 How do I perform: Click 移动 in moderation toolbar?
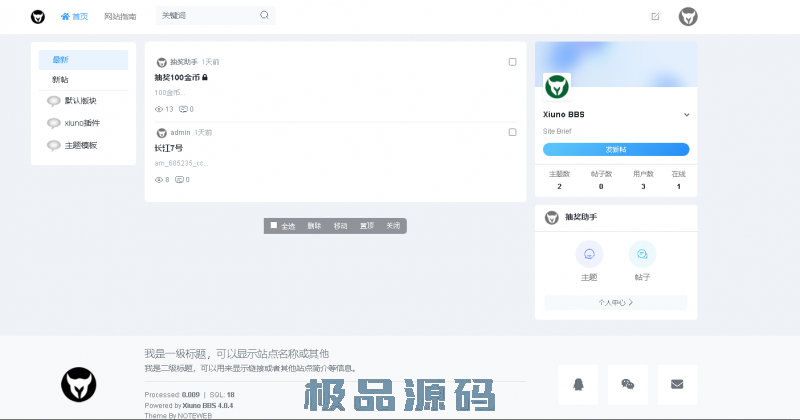[x=340, y=226]
